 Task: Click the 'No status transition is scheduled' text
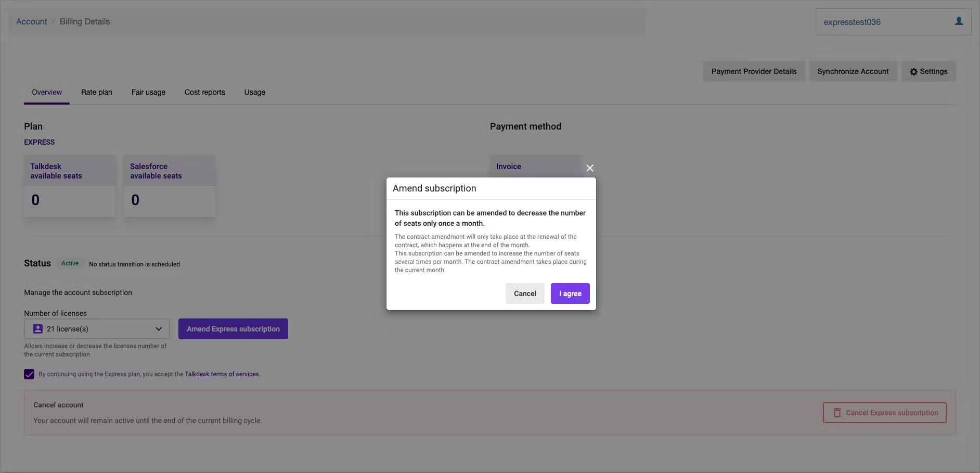[x=134, y=264]
